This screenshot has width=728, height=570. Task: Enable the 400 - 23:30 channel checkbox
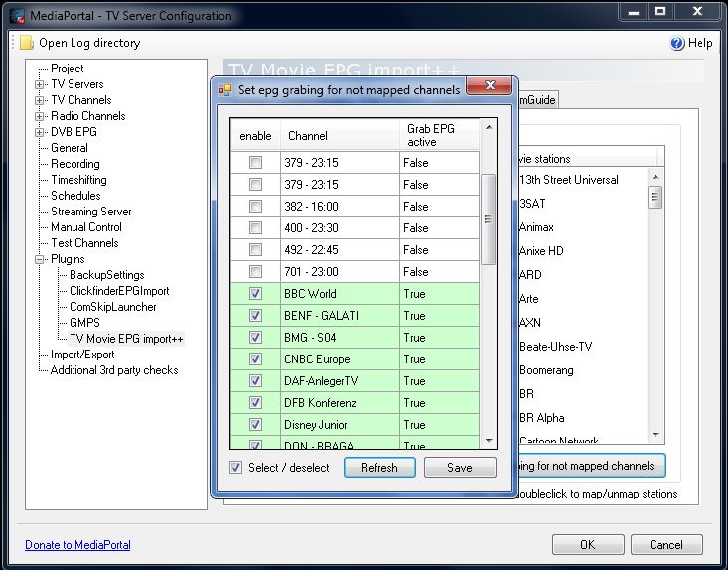pos(255,228)
